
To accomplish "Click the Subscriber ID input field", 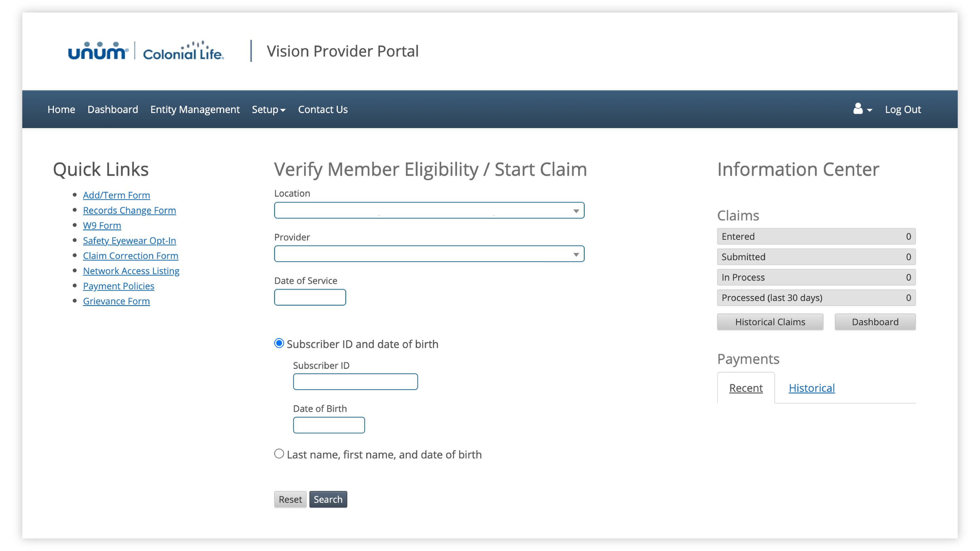I will pyautogui.click(x=355, y=381).
